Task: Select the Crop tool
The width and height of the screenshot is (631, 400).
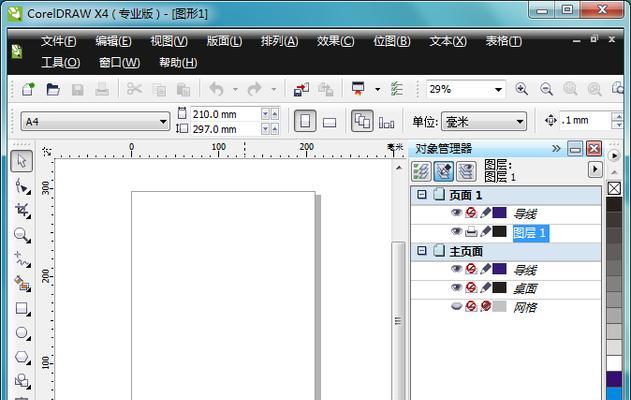Action: pos(22,210)
